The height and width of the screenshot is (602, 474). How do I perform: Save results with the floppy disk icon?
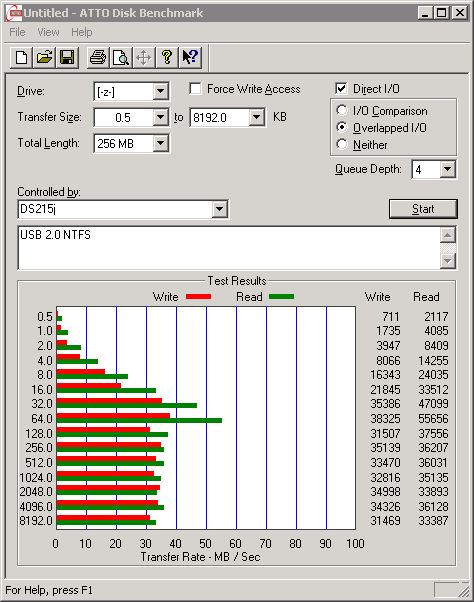click(67, 58)
